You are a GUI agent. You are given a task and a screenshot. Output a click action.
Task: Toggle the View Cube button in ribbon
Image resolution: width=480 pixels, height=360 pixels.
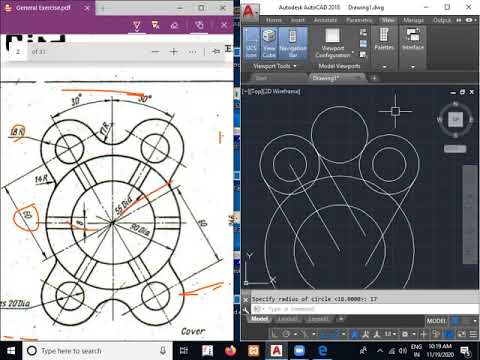269,43
